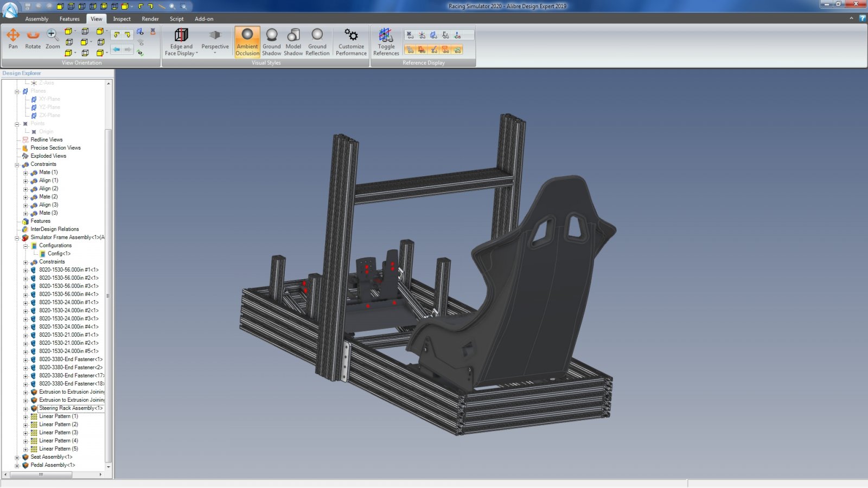The height and width of the screenshot is (488, 868).
Task: Open the Render ribbon tab
Action: (x=150, y=19)
